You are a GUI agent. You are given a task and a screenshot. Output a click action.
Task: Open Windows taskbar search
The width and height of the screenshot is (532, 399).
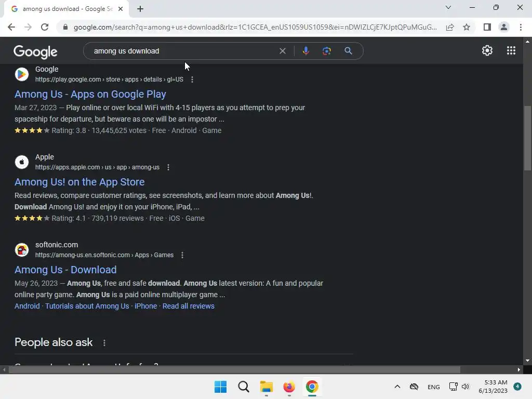[244, 387]
